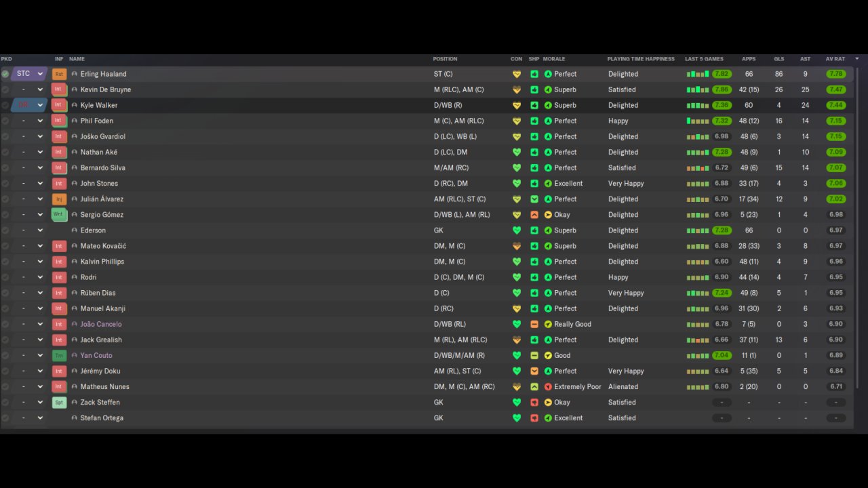The height and width of the screenshot is (488, 868).
Task: Click the last 5 games form bars for Bernardo Silva
Action: (x=698, y=168)
